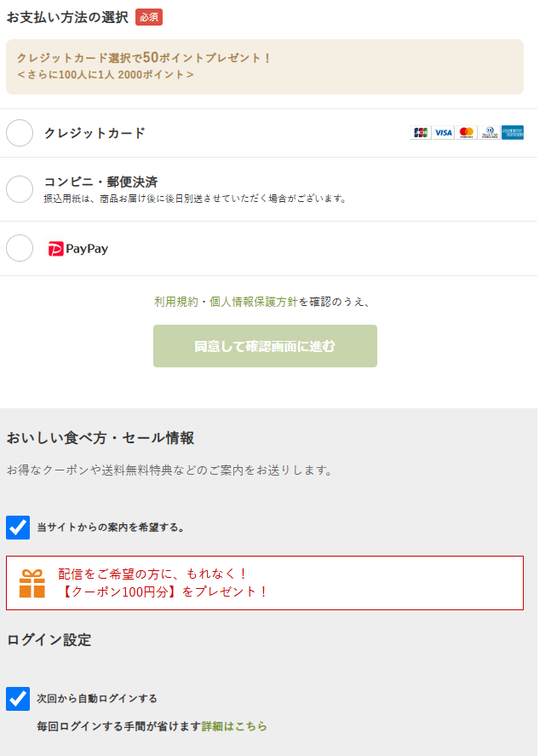Select the PayPay payment radio button
545x756 pixels.
20,248
